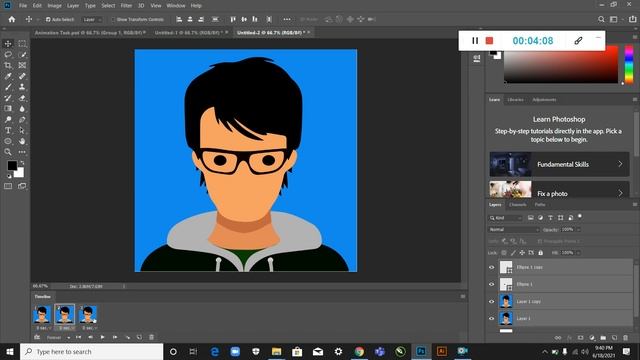Open the workspace switcher icon
This screenshot has width=640, height=360.
pyautogui.click(x=613, y=19)
